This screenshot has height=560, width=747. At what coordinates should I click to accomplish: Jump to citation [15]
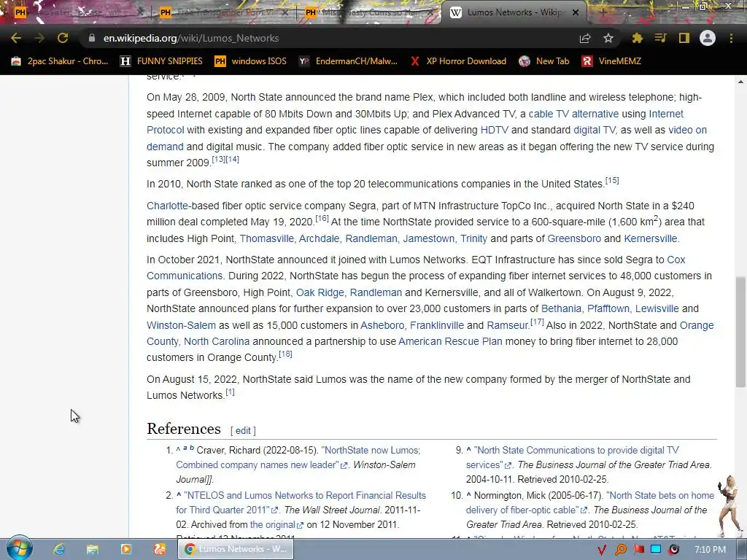(612, 181)
